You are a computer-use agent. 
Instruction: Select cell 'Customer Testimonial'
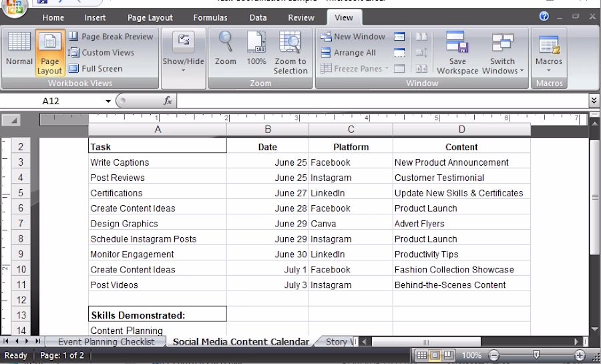(x=461, y=178)
